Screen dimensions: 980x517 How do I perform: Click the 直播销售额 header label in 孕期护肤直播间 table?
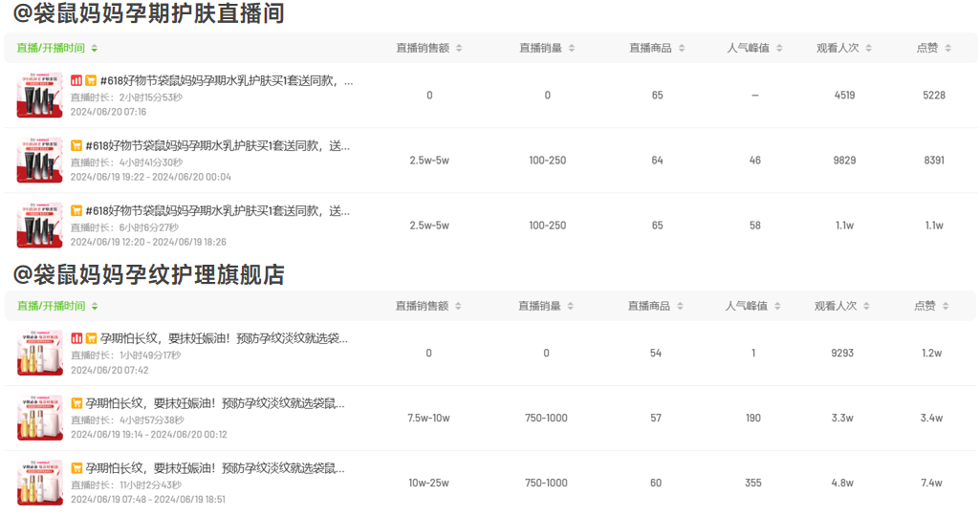pyautogui.click(x=423, y=48)
